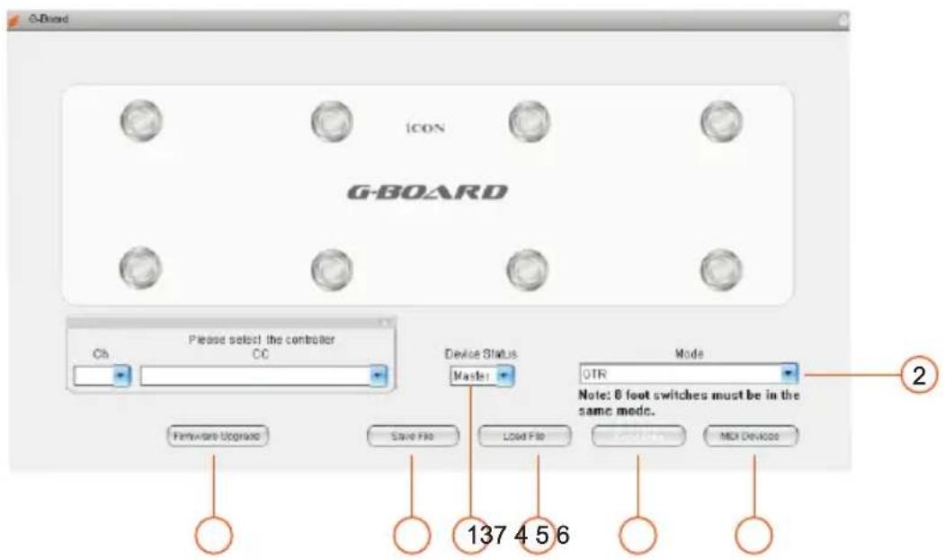
Task: Close the 'Please select the controller' panel
Action: 385,323
